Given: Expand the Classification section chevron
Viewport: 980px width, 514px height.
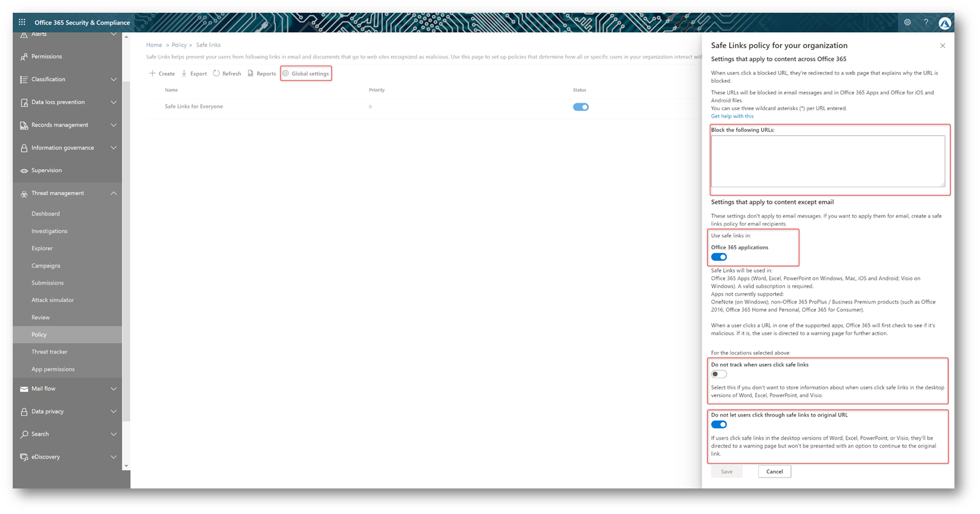Looking at the screenshot, I should click(x=114, y=80).
